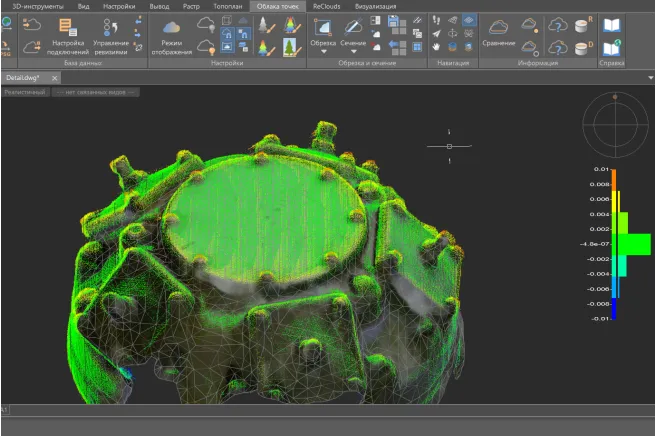
Task: Select the hand pan navigation tool
Action: (x=436, y=46)
